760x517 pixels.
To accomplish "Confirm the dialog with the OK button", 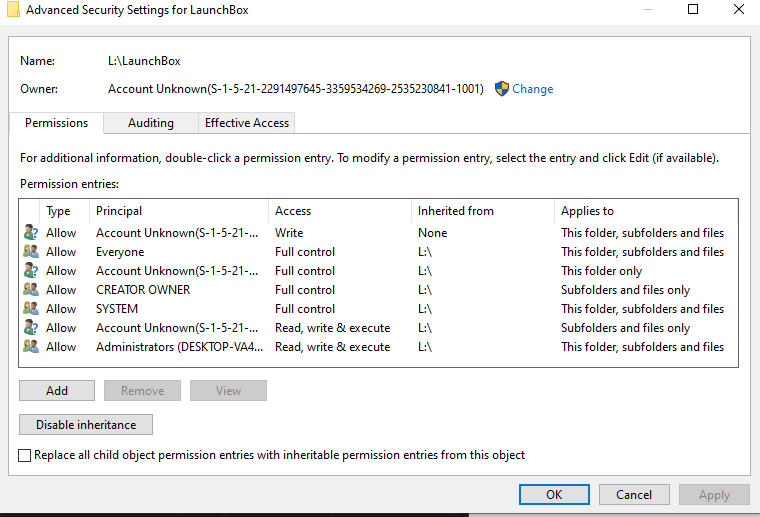I will pyautogui.click(x=554, y=494).
